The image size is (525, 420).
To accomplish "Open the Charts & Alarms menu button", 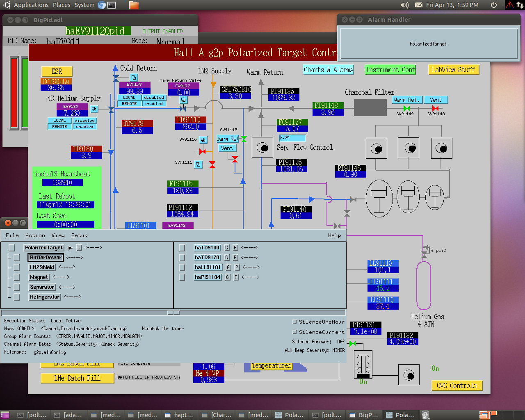I will [329, 70].
